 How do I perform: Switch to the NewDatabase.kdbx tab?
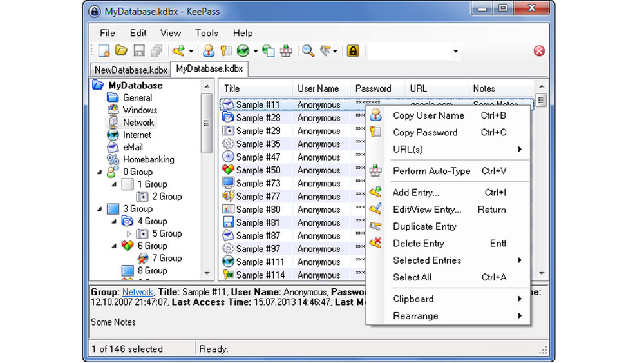131,70
